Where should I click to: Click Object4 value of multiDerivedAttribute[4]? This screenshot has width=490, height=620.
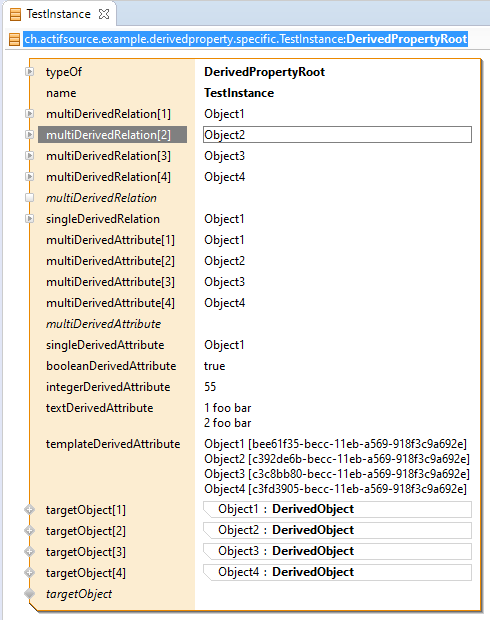coord(225,302)
